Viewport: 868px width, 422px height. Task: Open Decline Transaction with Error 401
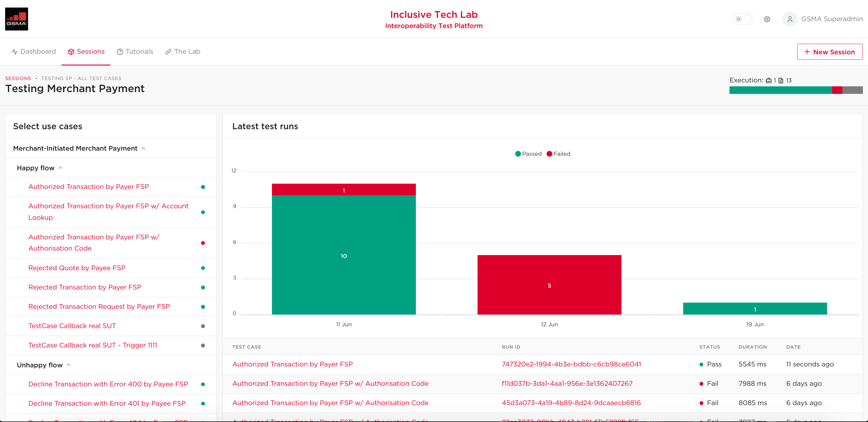pyautogui.click(x=107, y=404)
